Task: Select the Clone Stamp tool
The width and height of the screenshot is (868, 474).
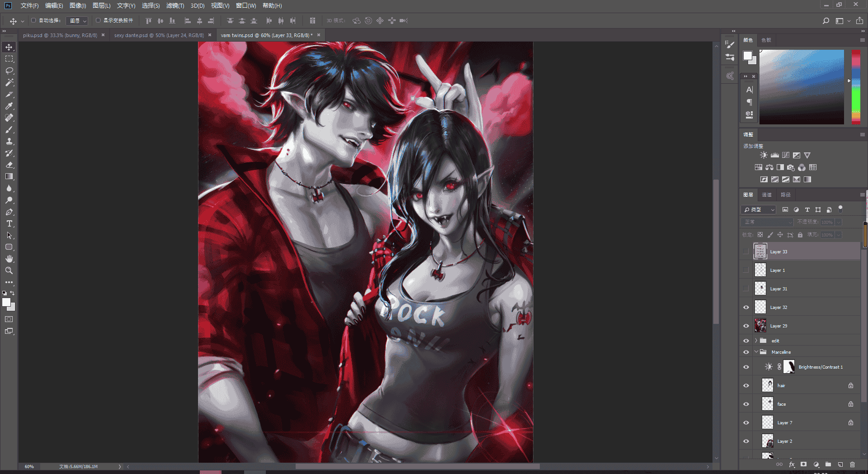Action: point(9,141)
